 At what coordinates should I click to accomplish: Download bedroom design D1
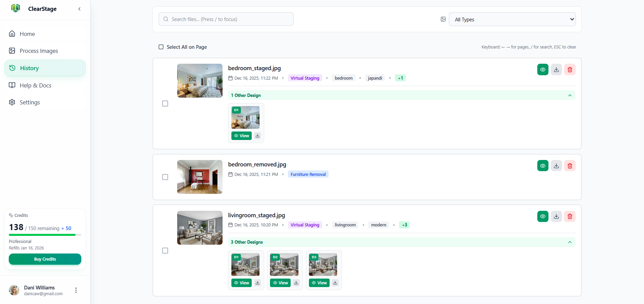257,136
